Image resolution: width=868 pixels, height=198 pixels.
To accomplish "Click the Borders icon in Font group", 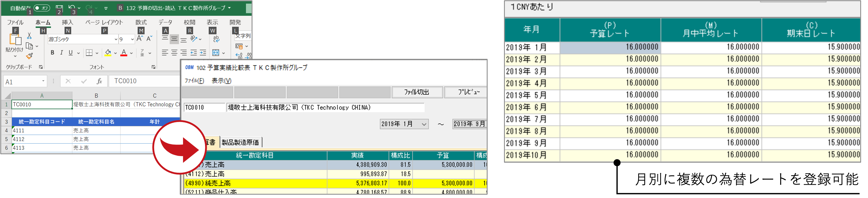I will tap(89, 53).
